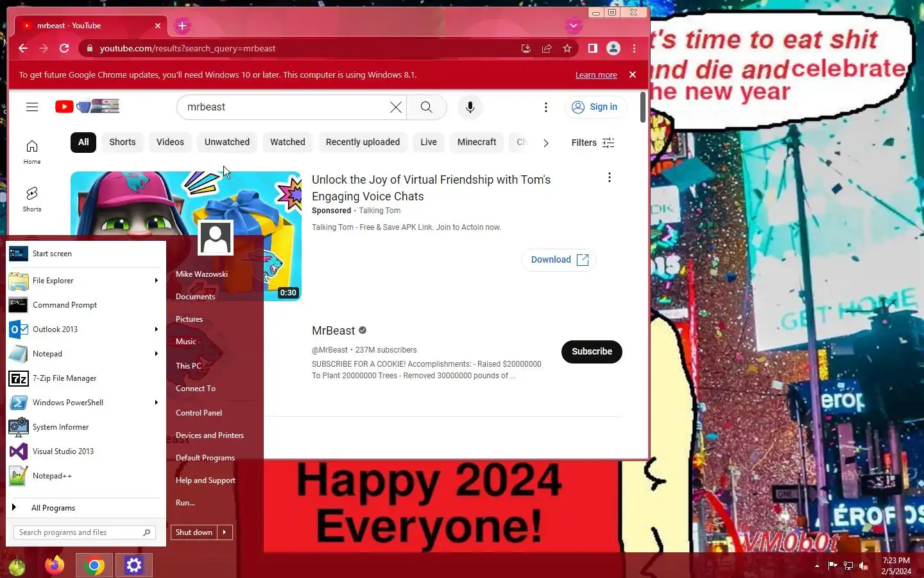Click the Start button on taskbar
This screenshot has width=924, height=578.
pos(17,566)
